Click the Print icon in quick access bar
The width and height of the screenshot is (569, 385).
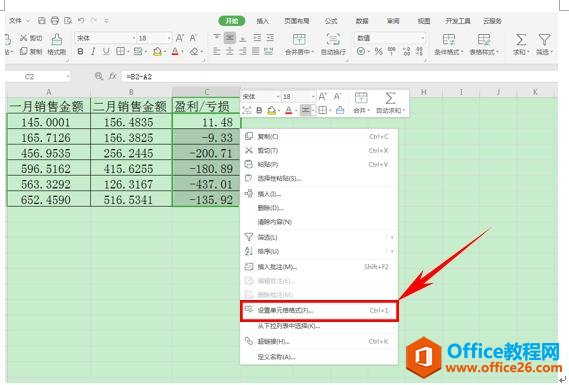pos(55,21)
